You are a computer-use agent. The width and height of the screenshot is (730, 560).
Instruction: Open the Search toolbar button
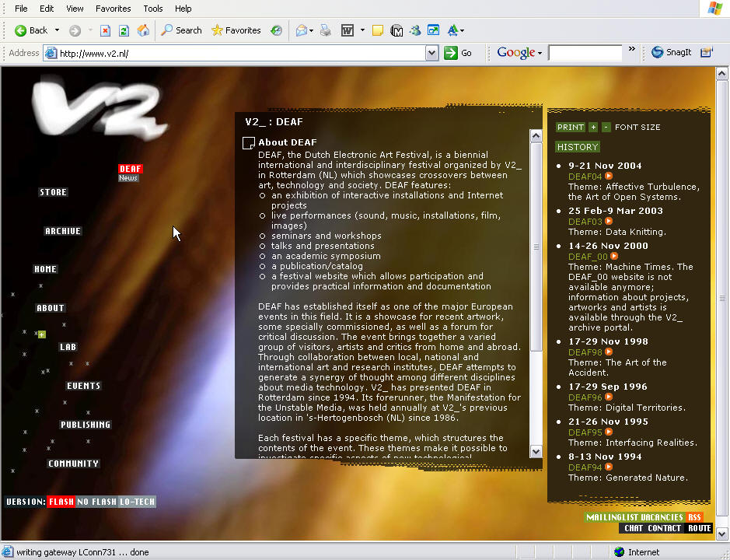coord(181,30)
